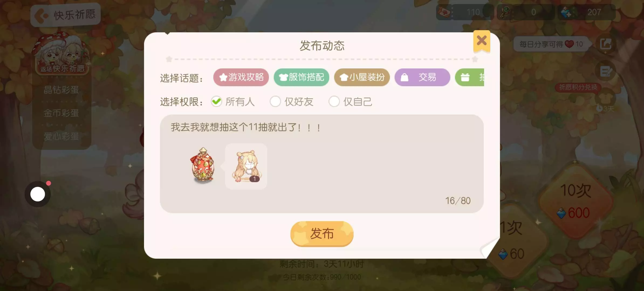Switch to the 爱心彩蛋 tab
The height and width of the screenshot is (291, 644).
pyautogui.click(x=61, y=136)
